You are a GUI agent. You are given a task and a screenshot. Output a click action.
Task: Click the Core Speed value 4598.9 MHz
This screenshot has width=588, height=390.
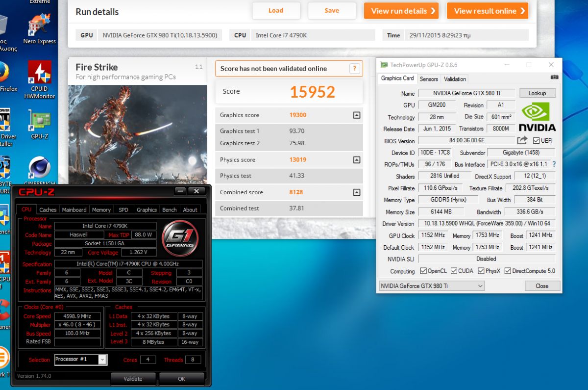77,316
